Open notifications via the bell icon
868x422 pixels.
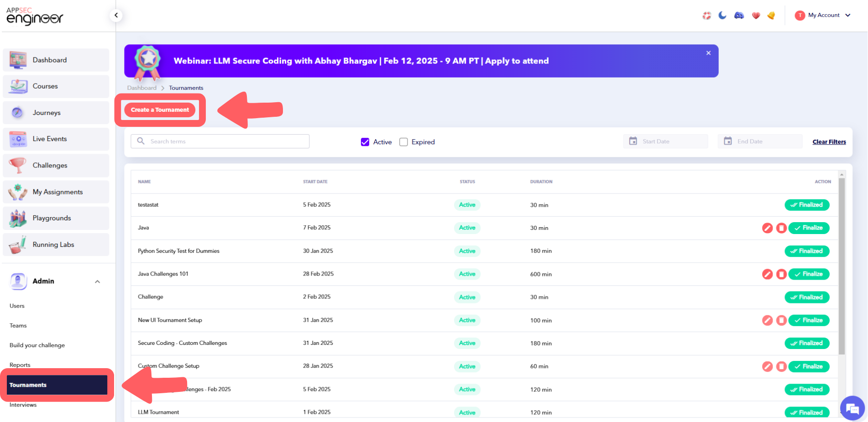click(x=771, y=15)
